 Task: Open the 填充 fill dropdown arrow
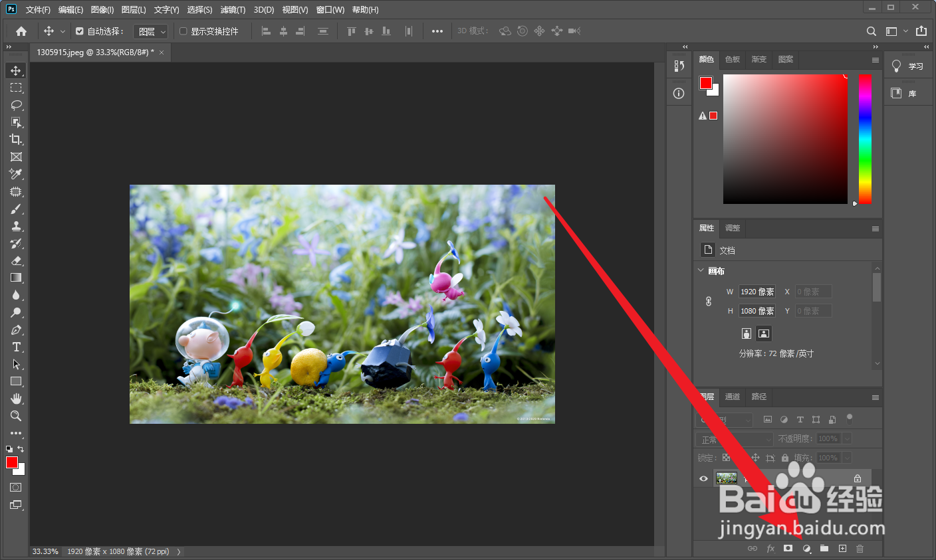click(847, 458)
